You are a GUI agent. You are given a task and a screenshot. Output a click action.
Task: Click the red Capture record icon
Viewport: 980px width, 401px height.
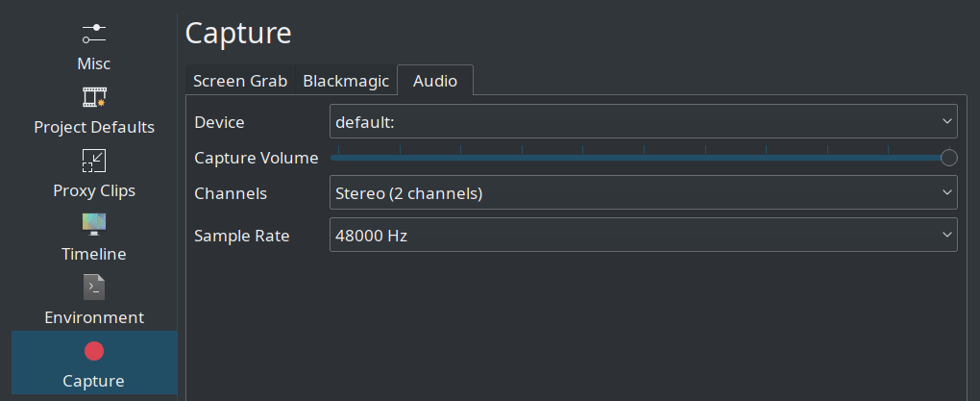pyautogui.click(x=94, y=351)
